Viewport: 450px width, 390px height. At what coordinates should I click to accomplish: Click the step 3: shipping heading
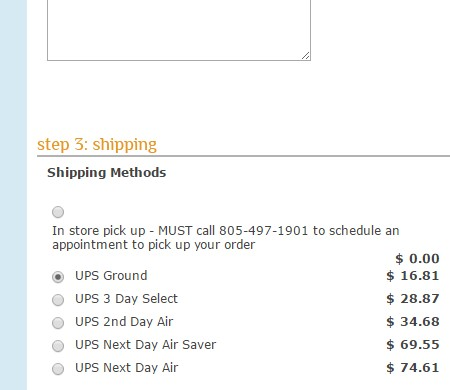(97, 145)
